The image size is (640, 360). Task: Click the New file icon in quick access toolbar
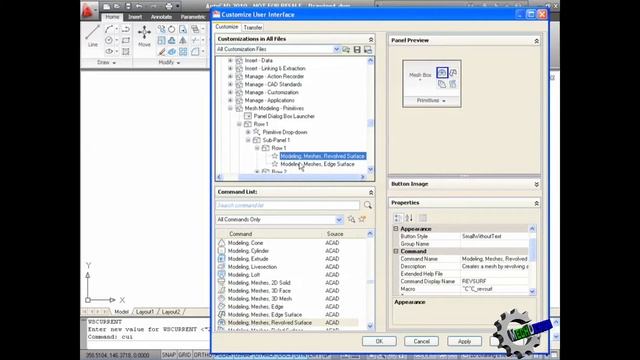(x=107, y=6)
